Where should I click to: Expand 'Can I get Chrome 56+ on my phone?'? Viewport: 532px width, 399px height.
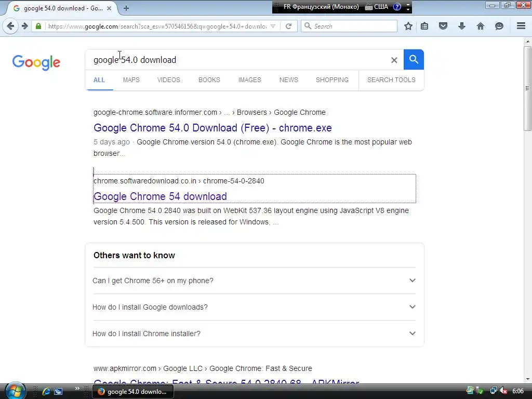(x=254, y=281)
